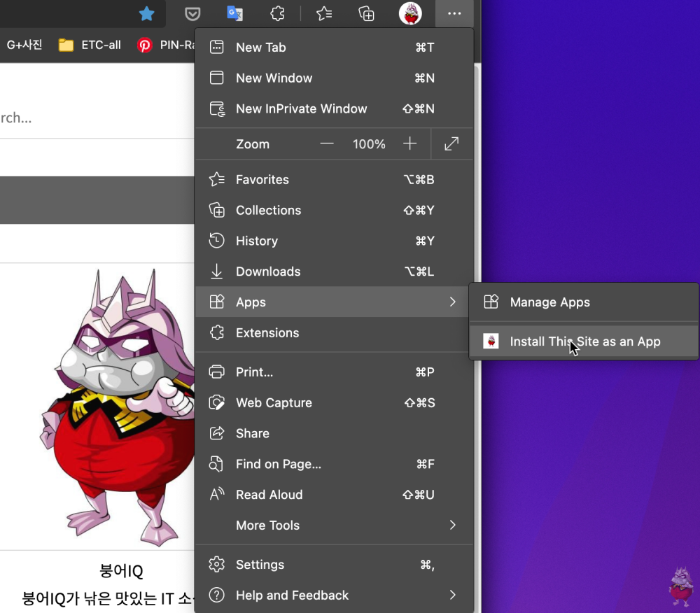
Task: Start Web Capture from the menu
Action: 334,403
